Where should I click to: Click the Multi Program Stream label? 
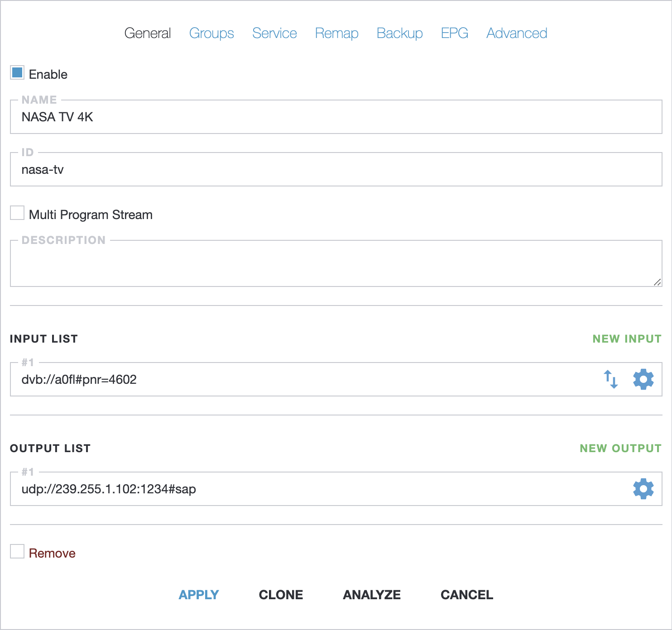tap(91, 215)
